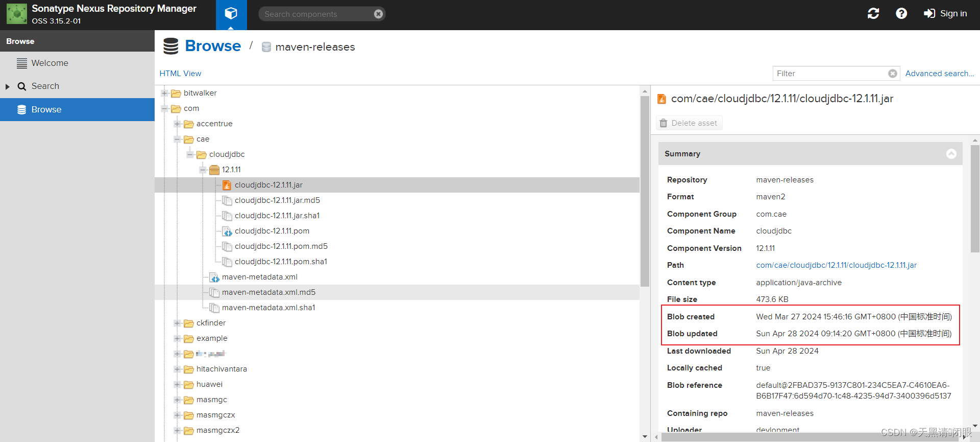The width and height of the screenshot is (980, 442).
Task: Open the Browse cube icon in header
Action: [231, 14]
